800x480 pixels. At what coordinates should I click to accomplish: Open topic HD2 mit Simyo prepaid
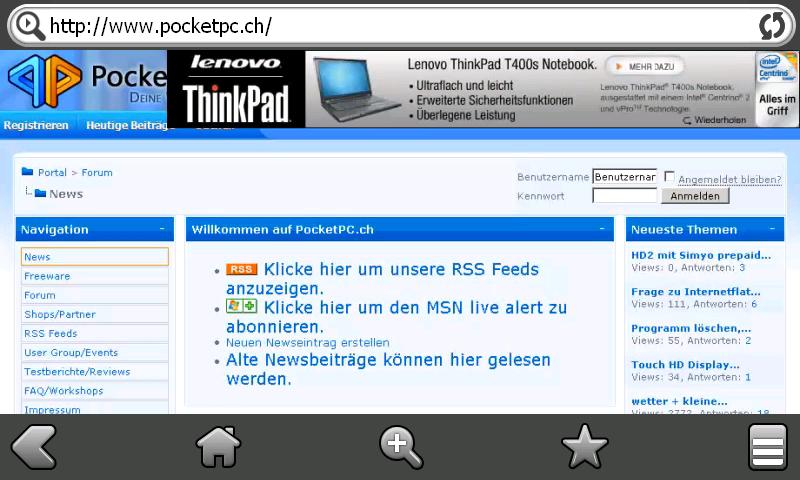point(701,255)
